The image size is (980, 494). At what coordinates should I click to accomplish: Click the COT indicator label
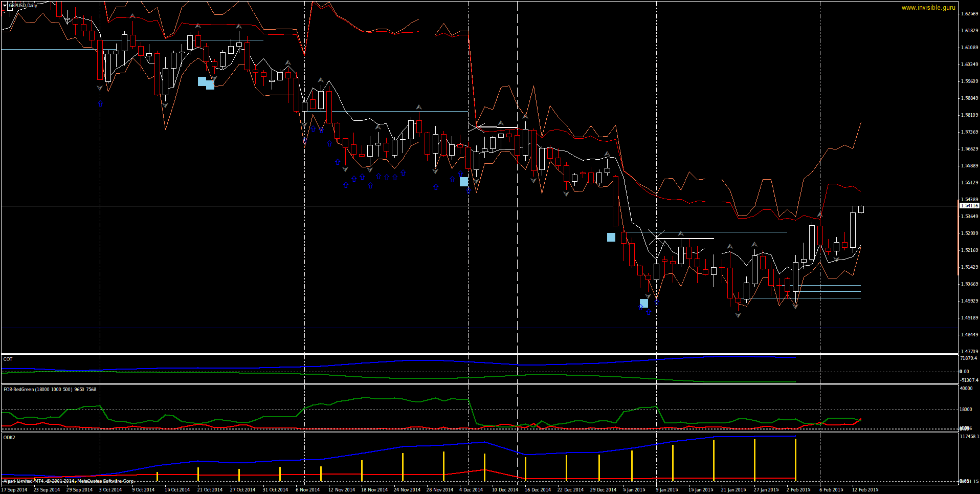(8, 359)
